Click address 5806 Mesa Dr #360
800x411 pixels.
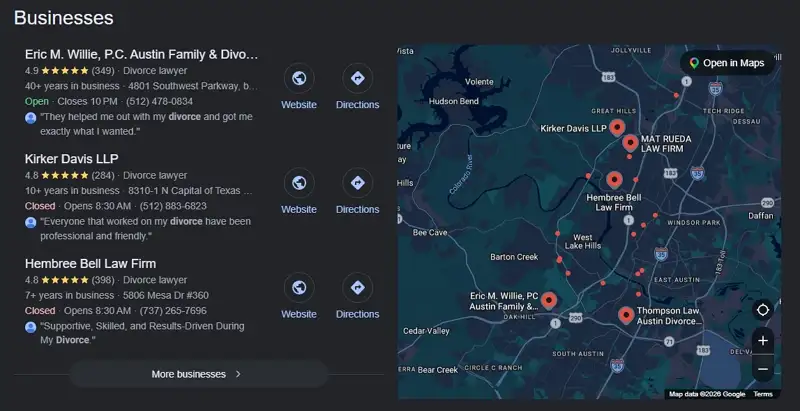(x=168, y=295)
